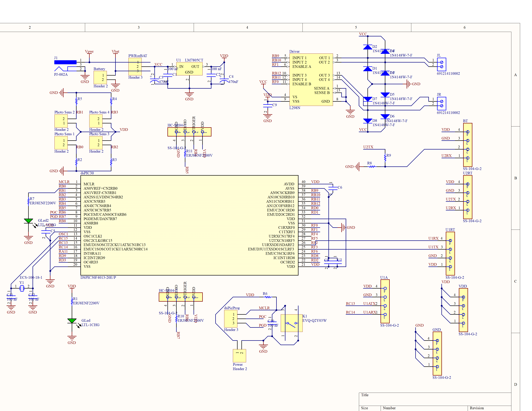Select the Y1 crystal symbol
The height and width of the screenshot is (411, 532).
pos(22,288)
